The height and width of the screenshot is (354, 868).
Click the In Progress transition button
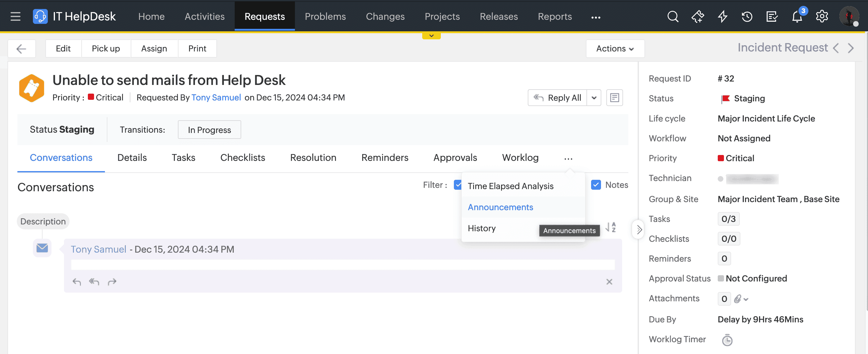point(209,130)
